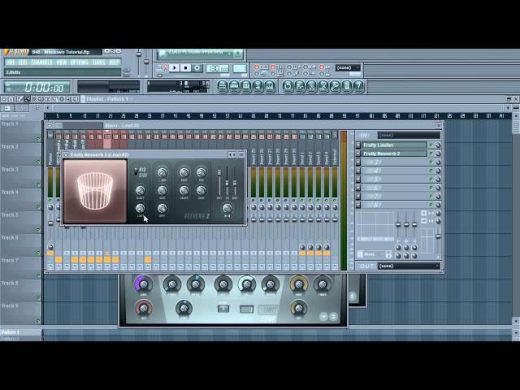
Task: Mute playlist Track 5 with its green dot
Action: pyautogui.click(x=38, y=230)
